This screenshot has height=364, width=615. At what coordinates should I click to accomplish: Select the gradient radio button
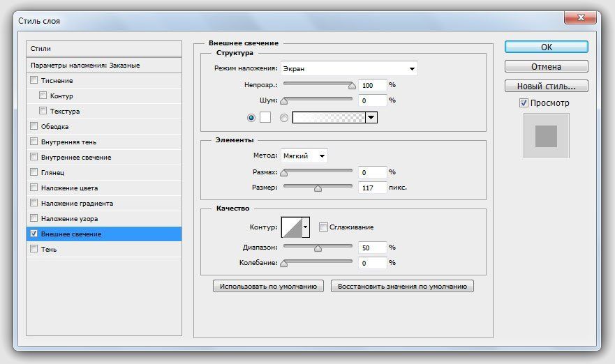point(284,118)
